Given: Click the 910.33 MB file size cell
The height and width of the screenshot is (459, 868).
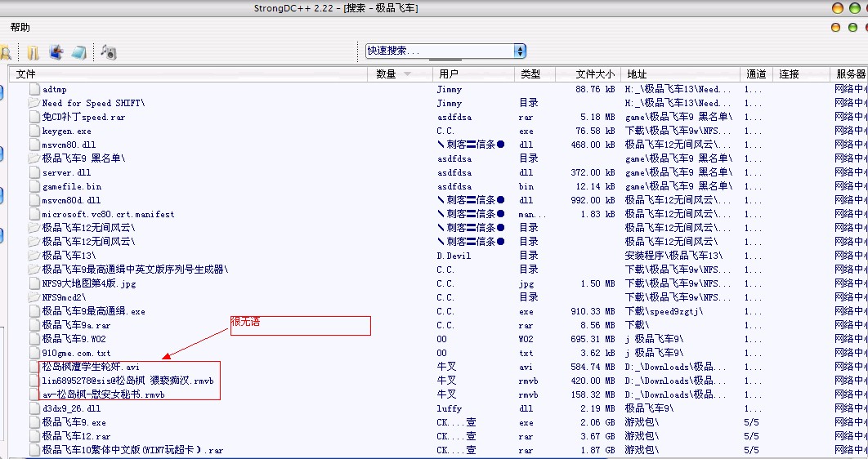Looking at the screenshot, I should 593,311.
